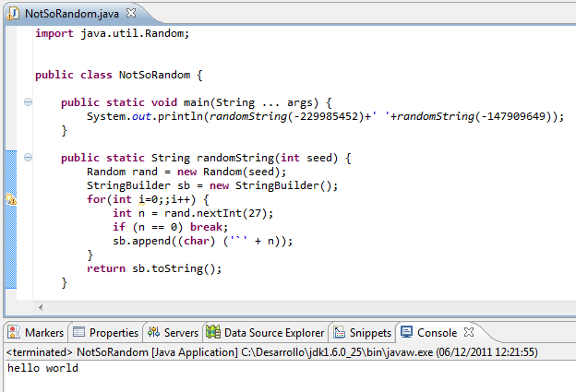Collapse the randomString method fold marker

[29, 158]
